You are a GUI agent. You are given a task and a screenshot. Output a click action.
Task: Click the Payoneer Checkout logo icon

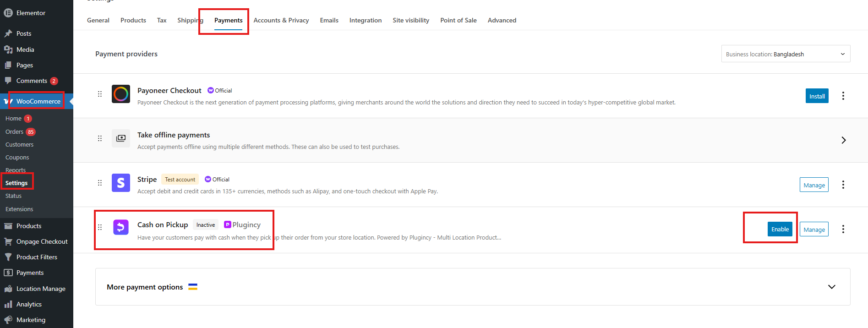pyautogui.click(x=121, y=94)
